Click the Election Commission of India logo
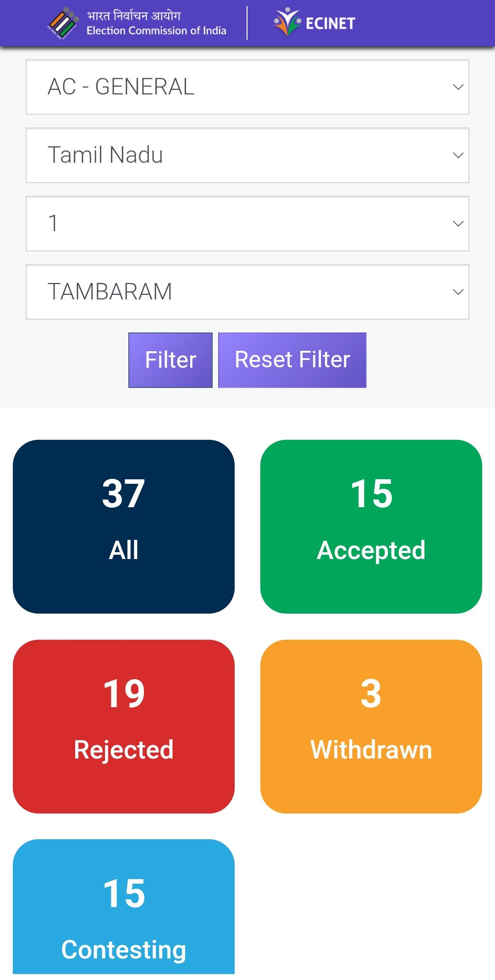 (63, 23)
